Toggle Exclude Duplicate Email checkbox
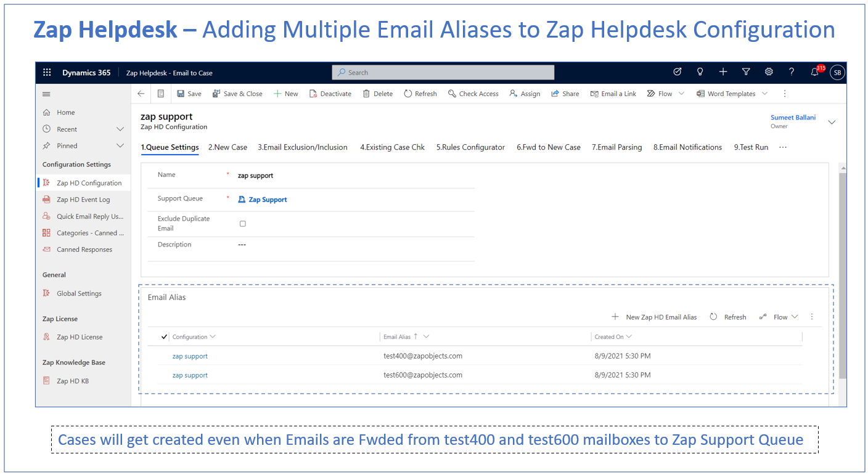 (x=243, y=224)
